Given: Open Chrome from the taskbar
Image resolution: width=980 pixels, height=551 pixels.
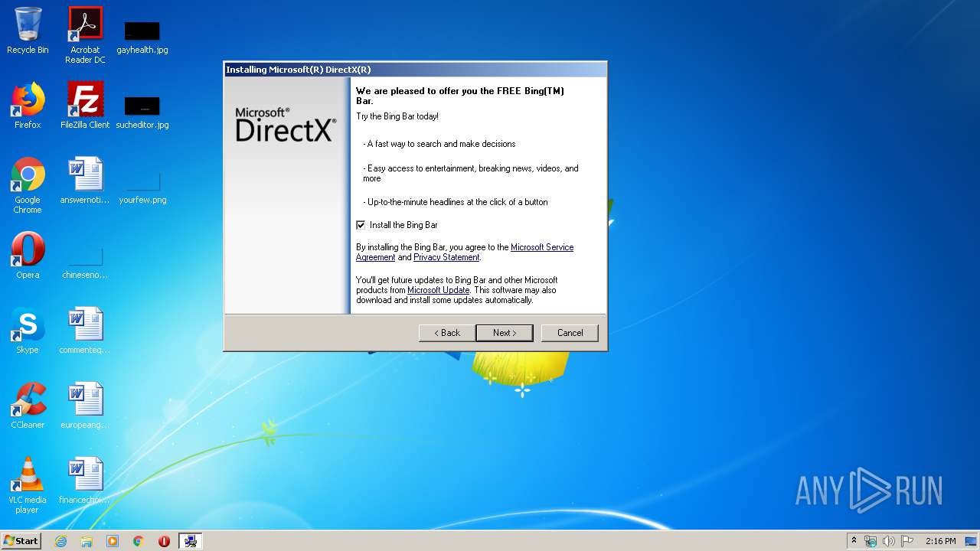Looking at the screenshot, I should coord(139,541).
